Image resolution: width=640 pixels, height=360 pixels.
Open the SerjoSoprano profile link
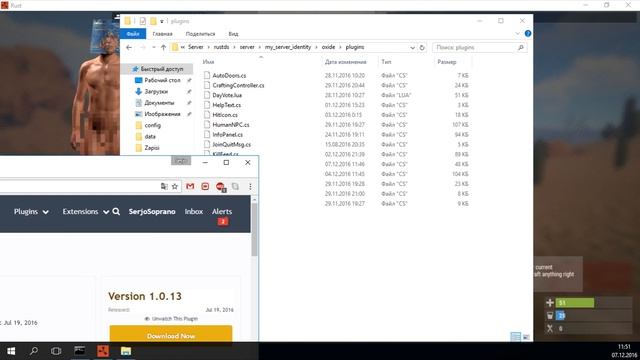pyautogui.click(x=152, y=211)
